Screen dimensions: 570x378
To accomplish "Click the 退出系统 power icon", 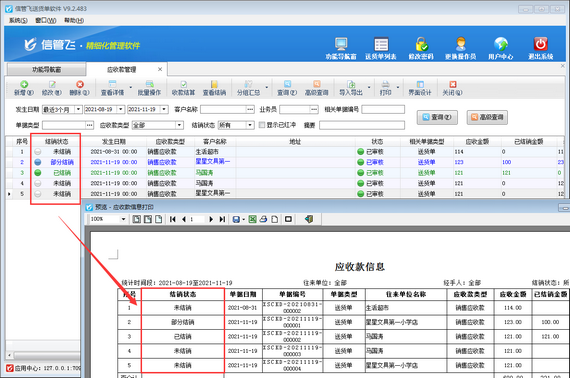I will pyautogui.click(x=541, y=44).
